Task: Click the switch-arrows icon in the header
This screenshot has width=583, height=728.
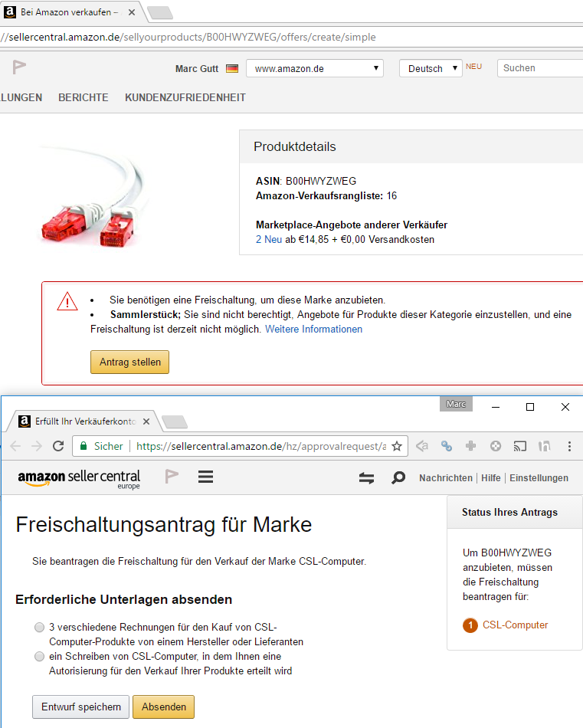Action: (x=367, y=477)
